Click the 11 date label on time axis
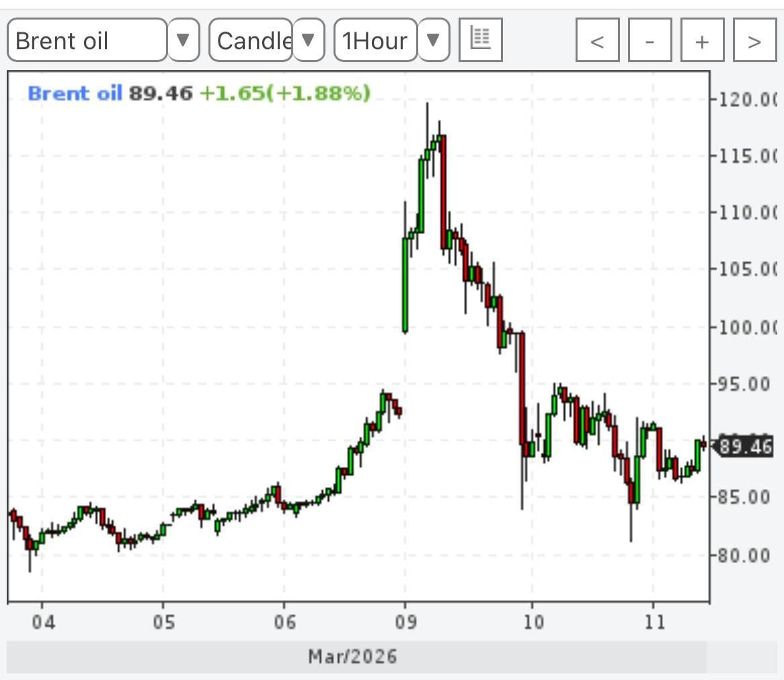The width and height of the screenshot is (784, 680). point(654,622)
